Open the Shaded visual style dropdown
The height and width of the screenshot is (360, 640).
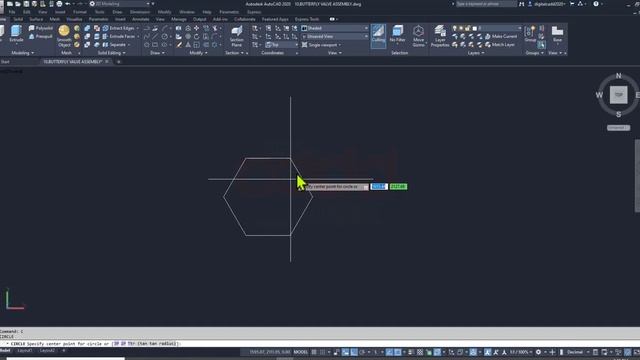coord(335,28)
